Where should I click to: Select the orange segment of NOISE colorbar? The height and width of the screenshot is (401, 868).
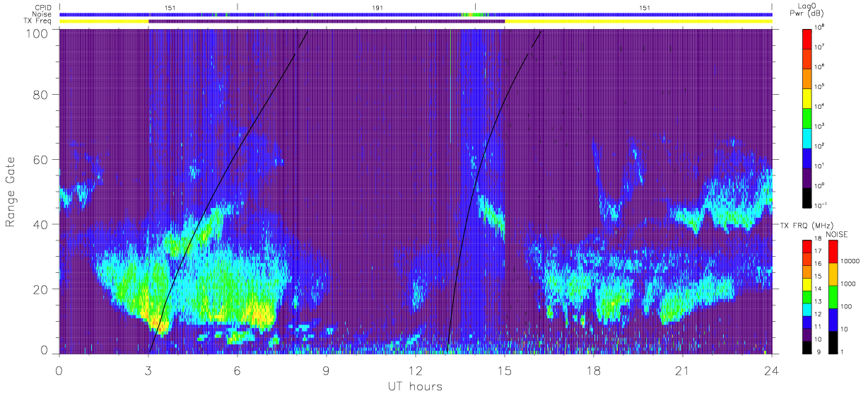pos(833,274)
